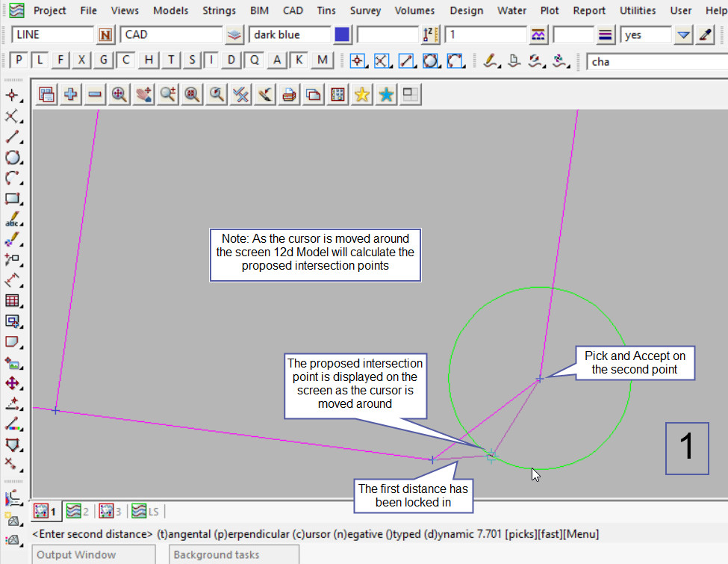Click the printer icon in view toolbar
728x564 pixels.
pos(290,95)
